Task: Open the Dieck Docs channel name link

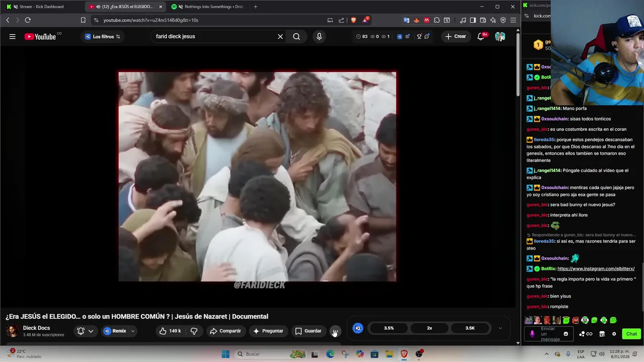Action: point(36,328)
